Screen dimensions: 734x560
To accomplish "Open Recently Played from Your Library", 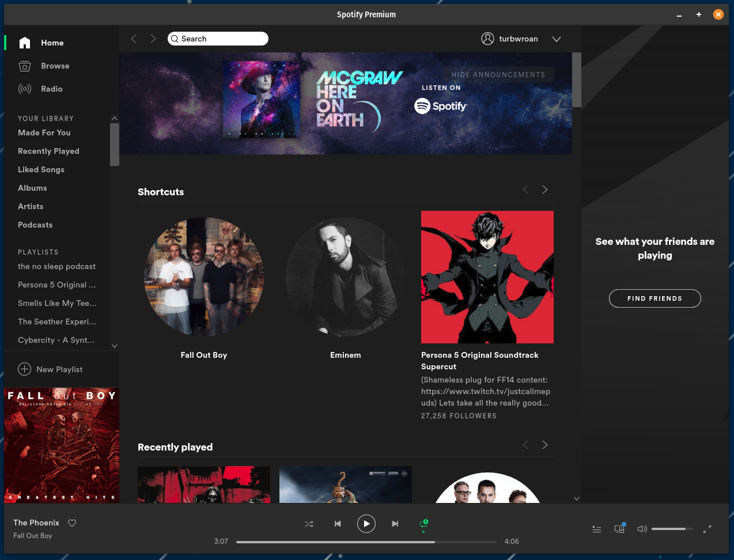I will coord(48,151).
